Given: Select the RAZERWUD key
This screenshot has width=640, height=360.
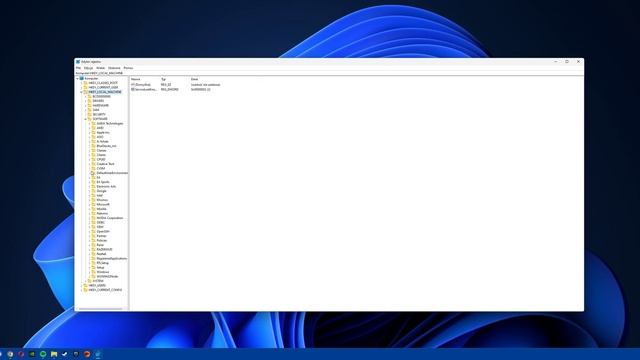Looking at the screenshot, I should [x=104, y=249].
